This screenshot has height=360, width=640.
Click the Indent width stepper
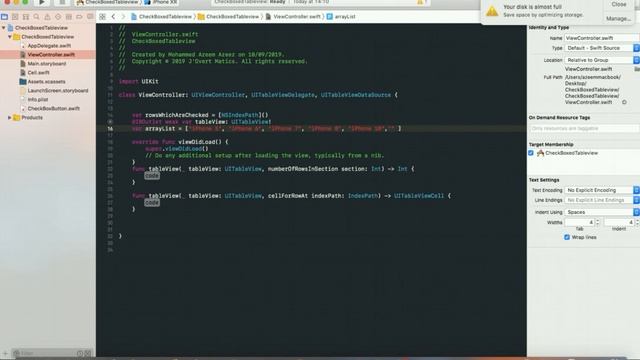click(x=637, y=222)
